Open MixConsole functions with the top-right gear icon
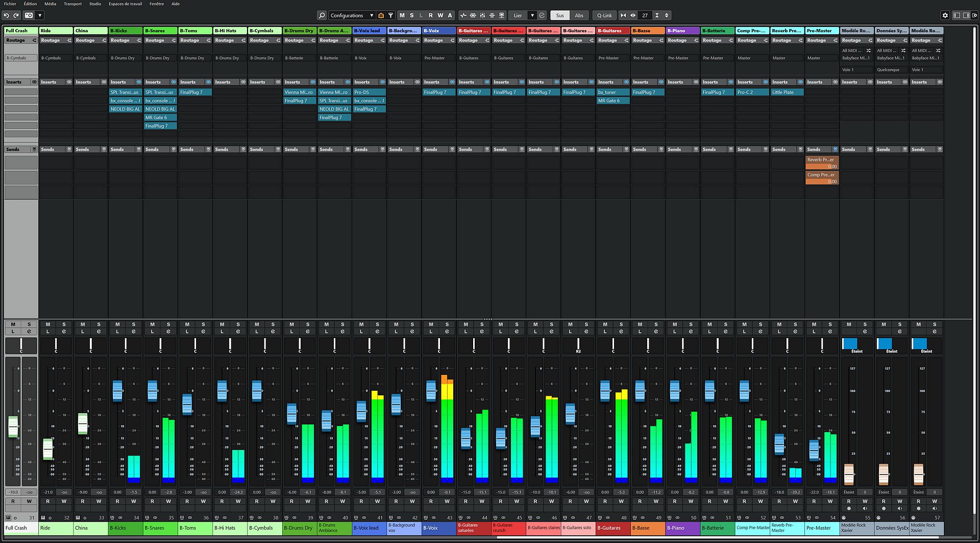The image size is (980, 543). (x=945, y=15)
